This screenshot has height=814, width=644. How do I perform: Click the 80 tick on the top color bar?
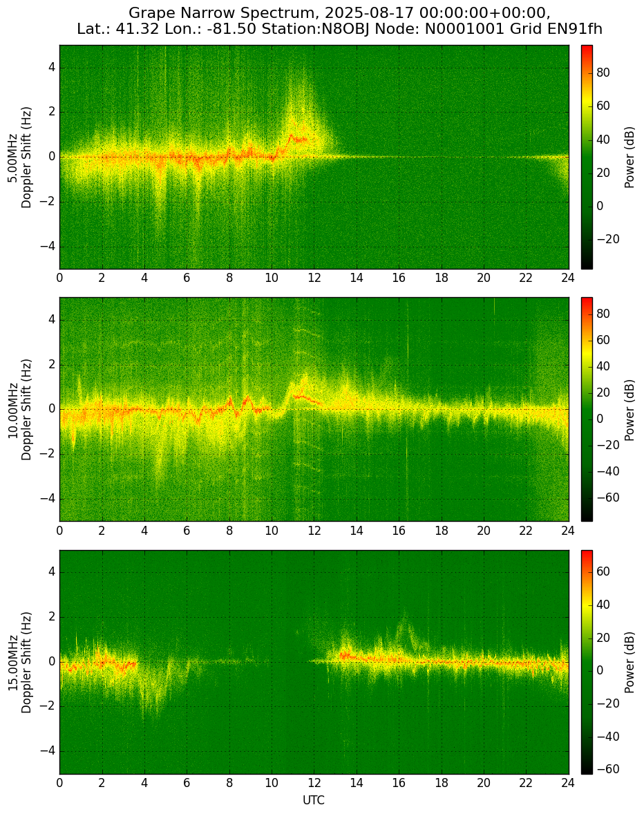tap(603, 73)
